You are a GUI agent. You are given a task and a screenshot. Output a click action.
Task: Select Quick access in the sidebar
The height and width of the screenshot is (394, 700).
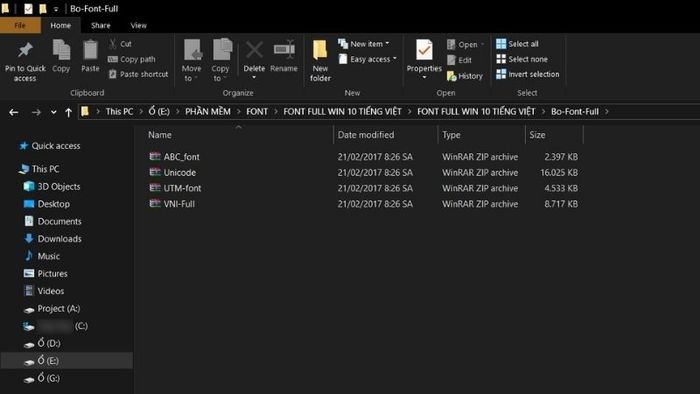(56, 146)
